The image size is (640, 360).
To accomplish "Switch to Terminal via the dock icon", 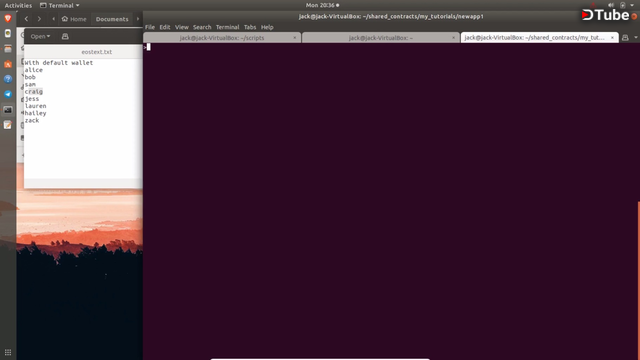I will 8,110.
